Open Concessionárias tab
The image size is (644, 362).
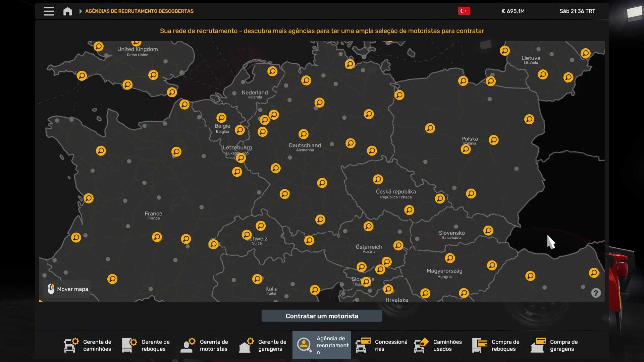click(381, 345)
